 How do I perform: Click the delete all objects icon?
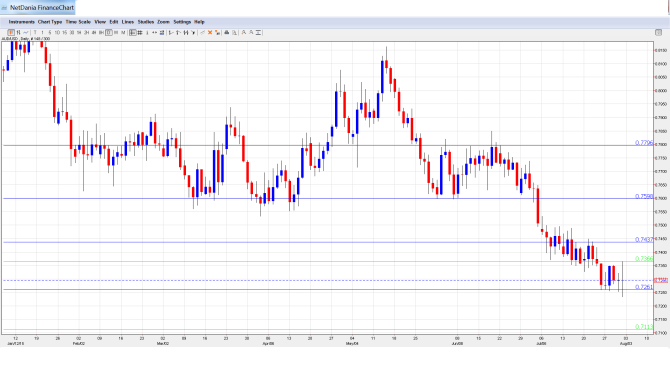(217, 32)
